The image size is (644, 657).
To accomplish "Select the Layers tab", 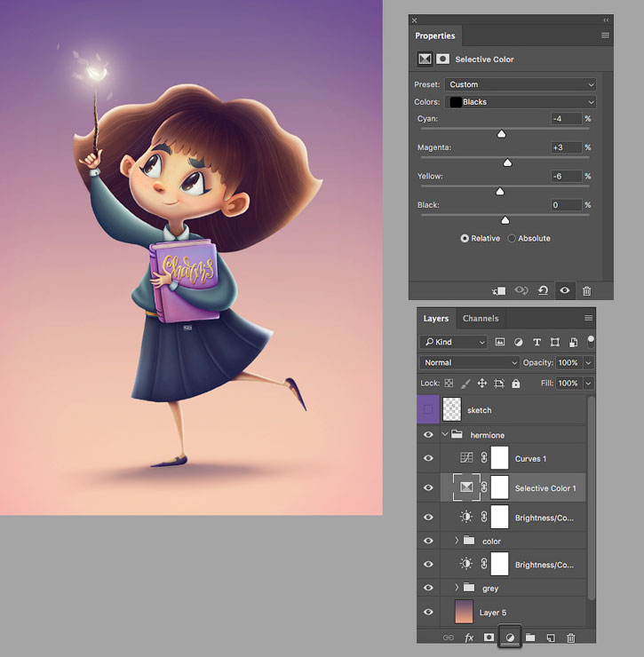I will [436, 318].
